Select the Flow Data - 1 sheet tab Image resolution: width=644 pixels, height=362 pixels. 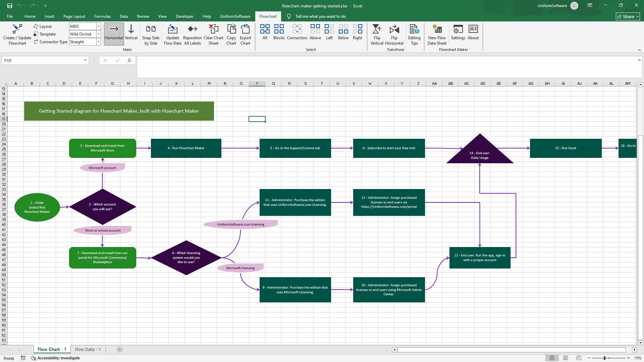point(88,349)
